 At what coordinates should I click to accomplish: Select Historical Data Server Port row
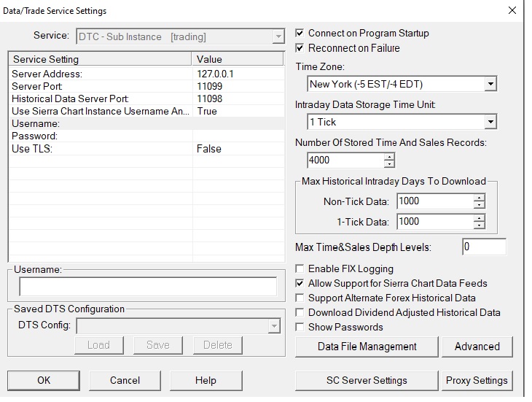[x=146, y=98]
